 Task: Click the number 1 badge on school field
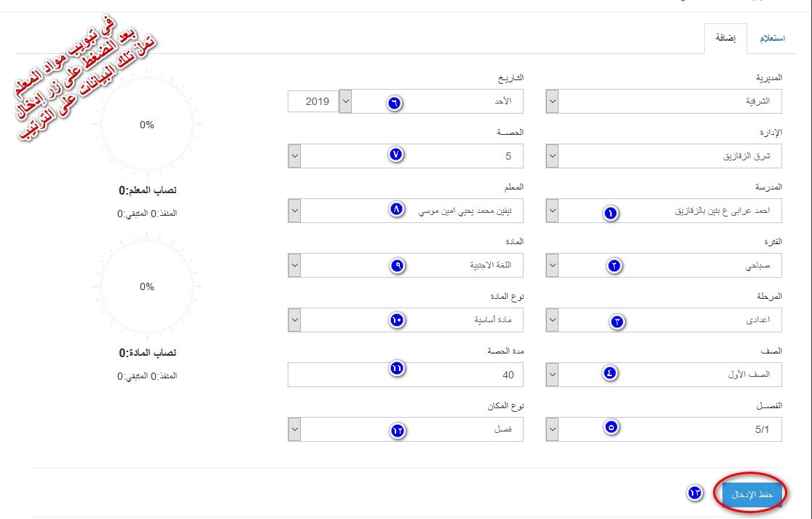(610, 213)
